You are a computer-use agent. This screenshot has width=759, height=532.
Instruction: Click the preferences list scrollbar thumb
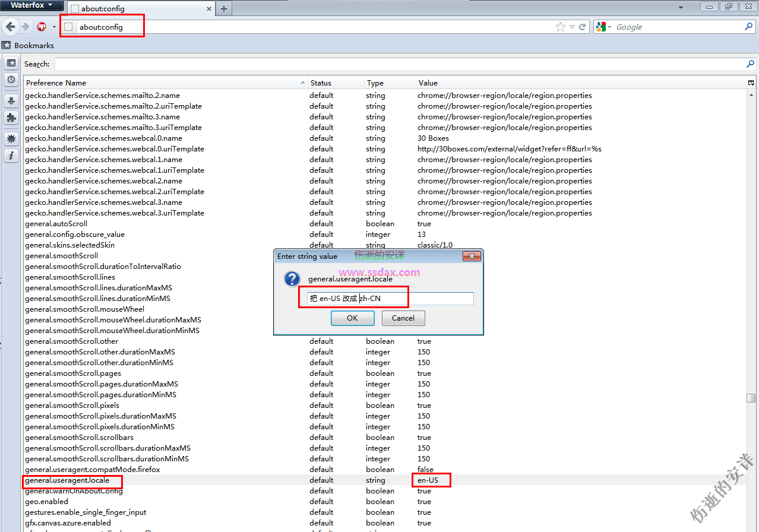[x=751, y=398]
